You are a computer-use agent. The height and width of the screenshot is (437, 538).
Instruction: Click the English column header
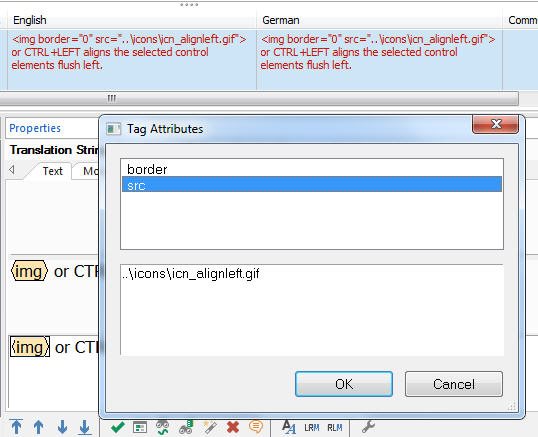[132, 20]
